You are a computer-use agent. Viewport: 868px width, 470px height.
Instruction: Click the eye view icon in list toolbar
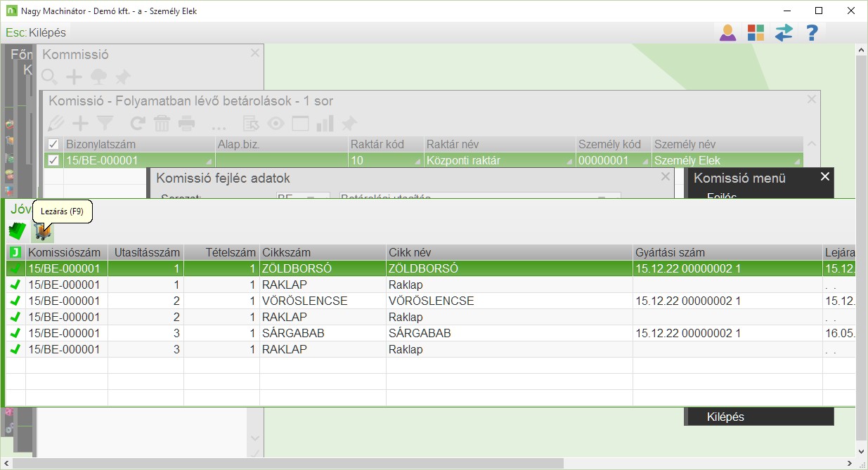[x=276, y=124]
